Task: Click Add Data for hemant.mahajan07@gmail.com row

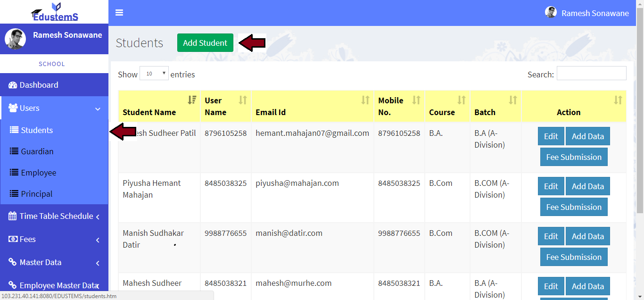Action: 588,136
